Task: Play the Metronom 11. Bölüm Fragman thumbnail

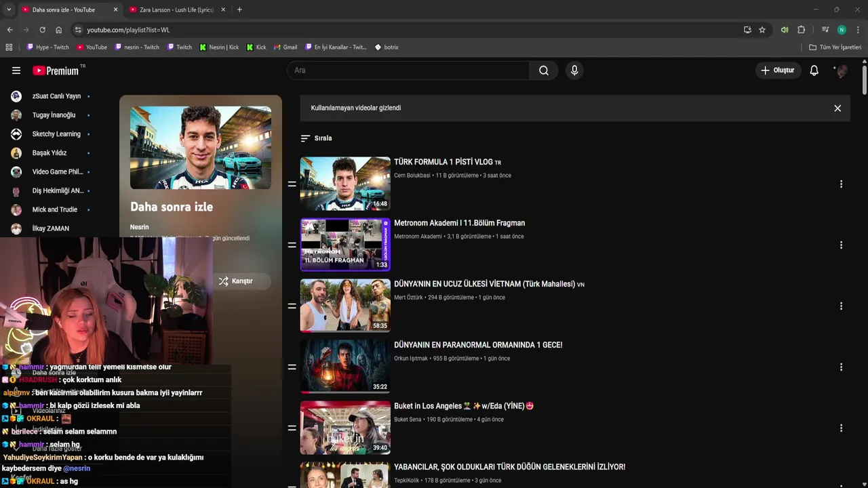Action: 345,245
